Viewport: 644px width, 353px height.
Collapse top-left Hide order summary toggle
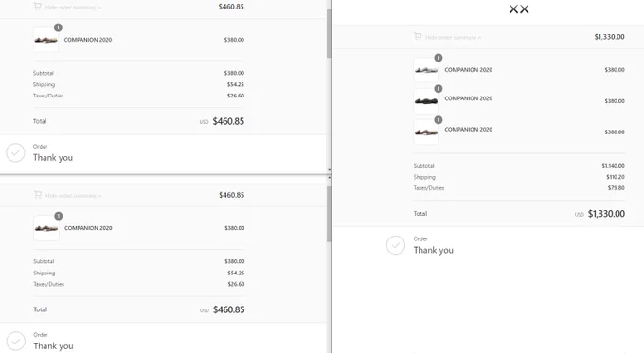(73, 7)
